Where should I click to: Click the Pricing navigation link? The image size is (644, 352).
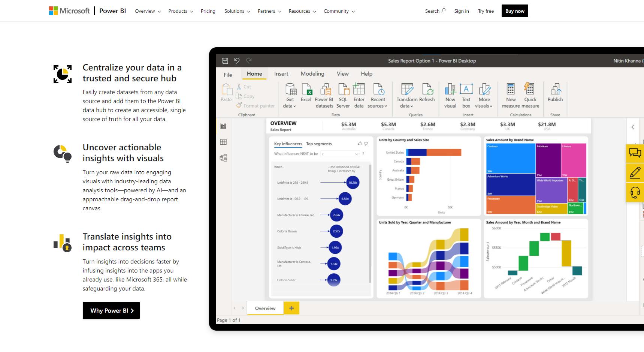click(208, 11)
